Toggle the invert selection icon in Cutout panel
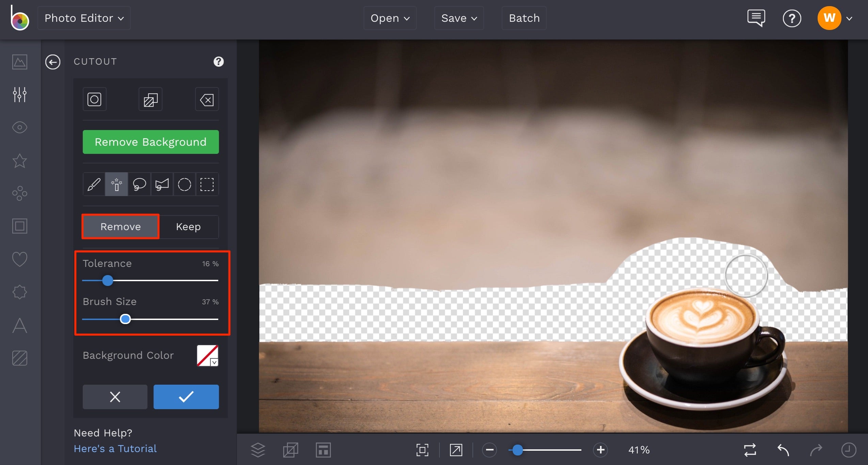The image size is (868, 465). pos(150,99)
